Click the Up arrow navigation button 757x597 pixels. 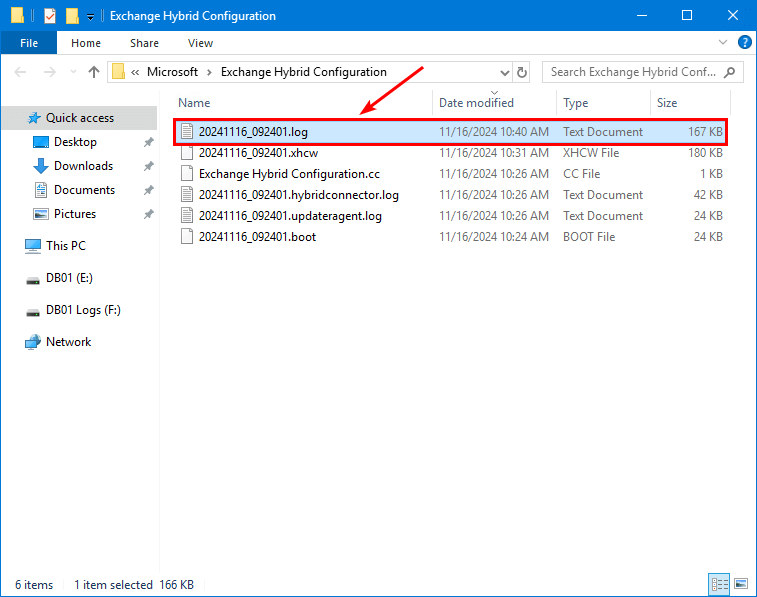[x=94, y=72]
